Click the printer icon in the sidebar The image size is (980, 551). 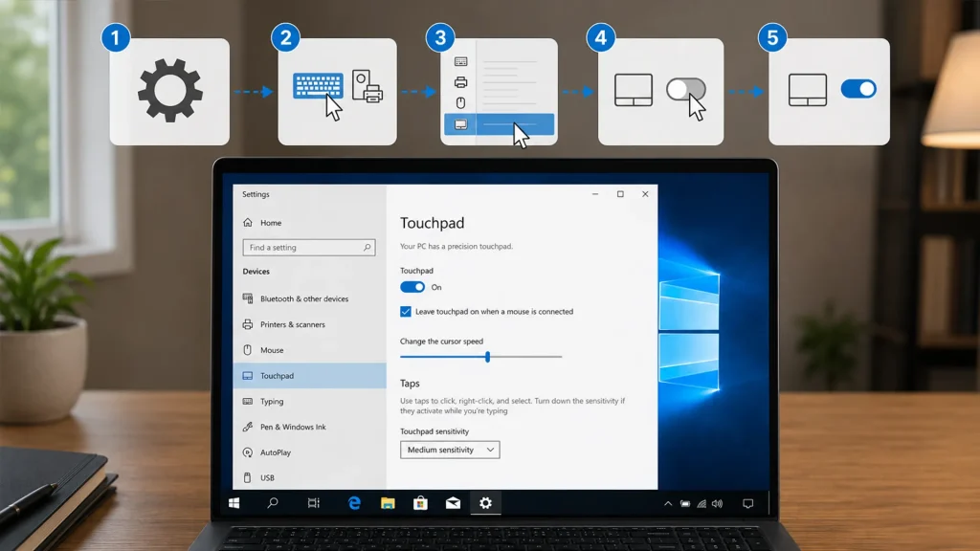point(248,324)
